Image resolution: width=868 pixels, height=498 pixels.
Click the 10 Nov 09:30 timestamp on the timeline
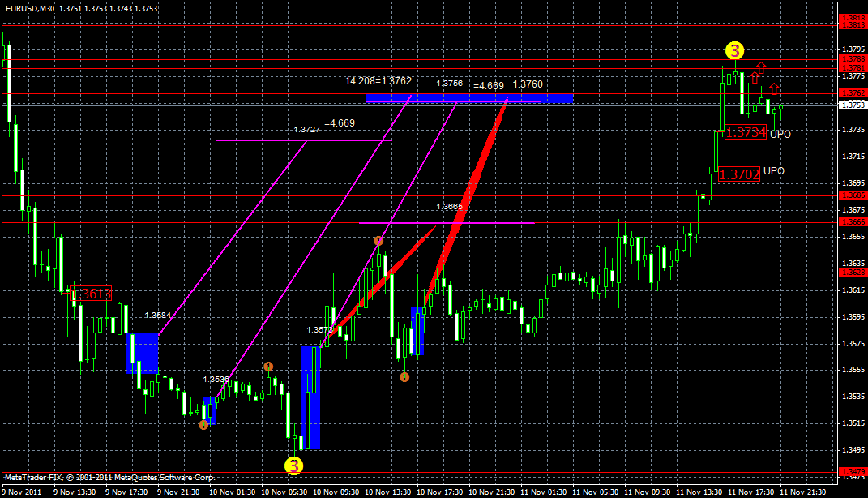(336, 492)
